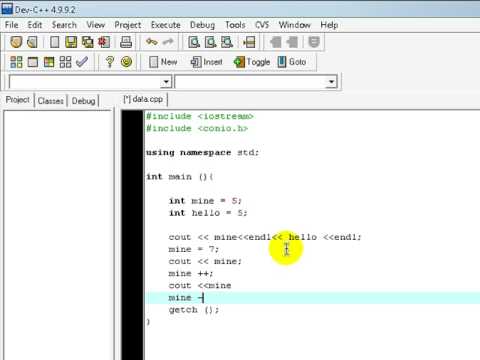Image resolution: width=480 pixels, height=360 pixels.
Task: Open the Tools menu
Action: click(235, 25)
